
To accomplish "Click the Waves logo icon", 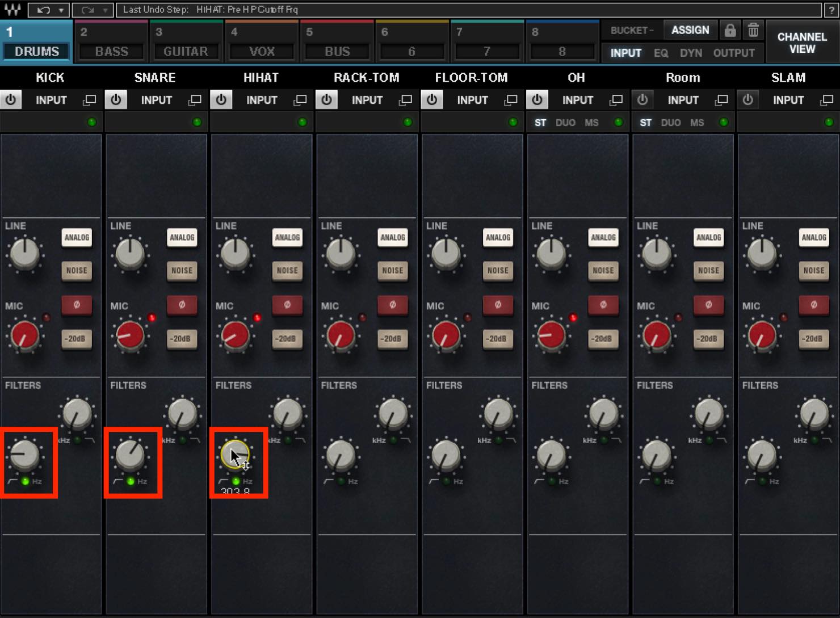I will (12, 10).
